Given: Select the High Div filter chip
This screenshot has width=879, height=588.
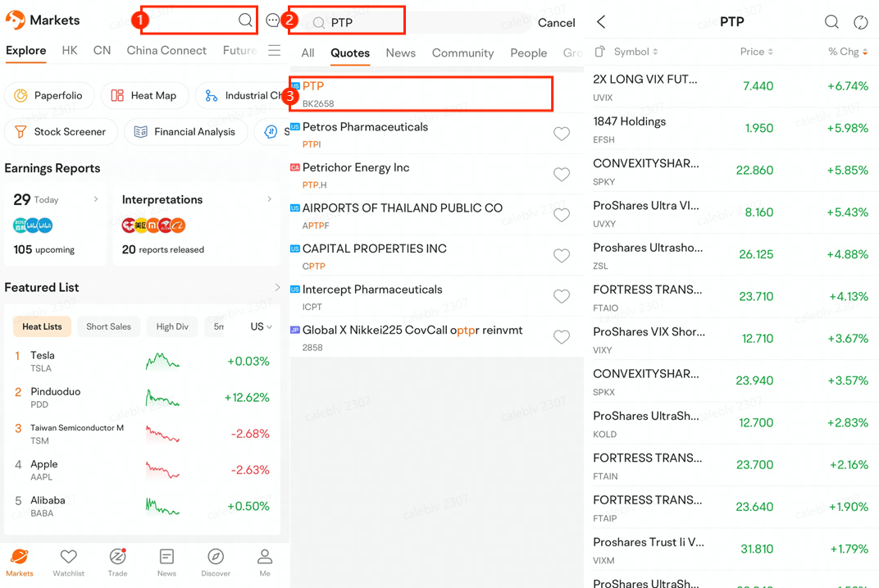Looking at the screenshot, I should click(x=172, y=326).
